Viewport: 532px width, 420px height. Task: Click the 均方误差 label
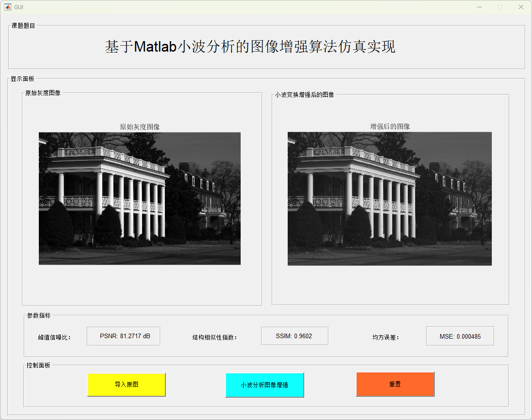coord(386,338)
